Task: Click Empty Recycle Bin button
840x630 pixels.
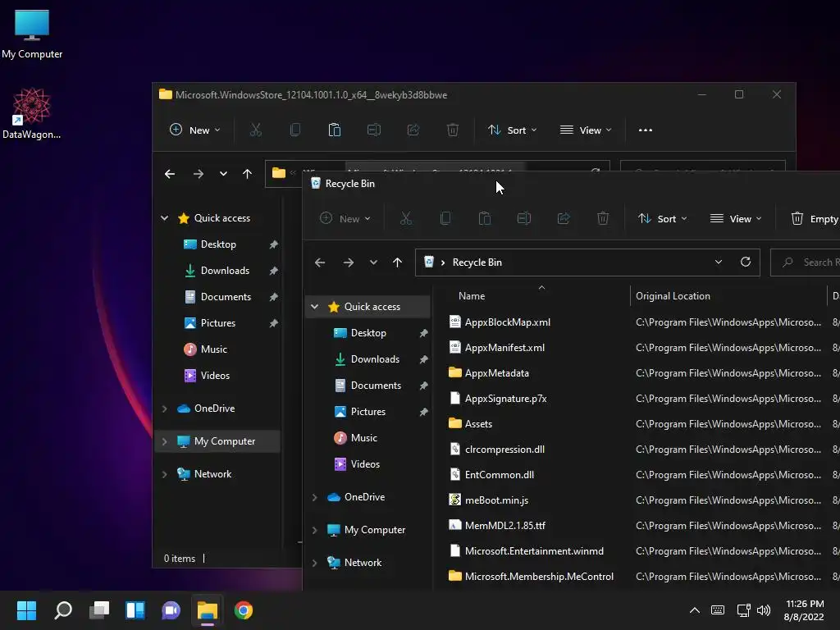Action: click(815, 218)
